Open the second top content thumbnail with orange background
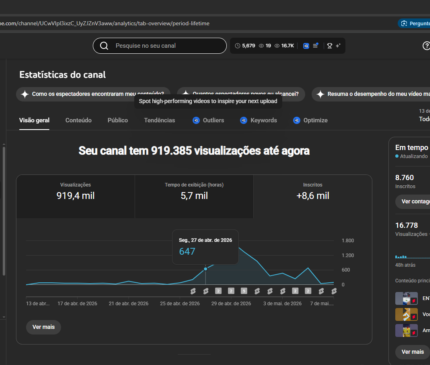The height and width of the screenshot is (365, 430). [x=406, y=314]
